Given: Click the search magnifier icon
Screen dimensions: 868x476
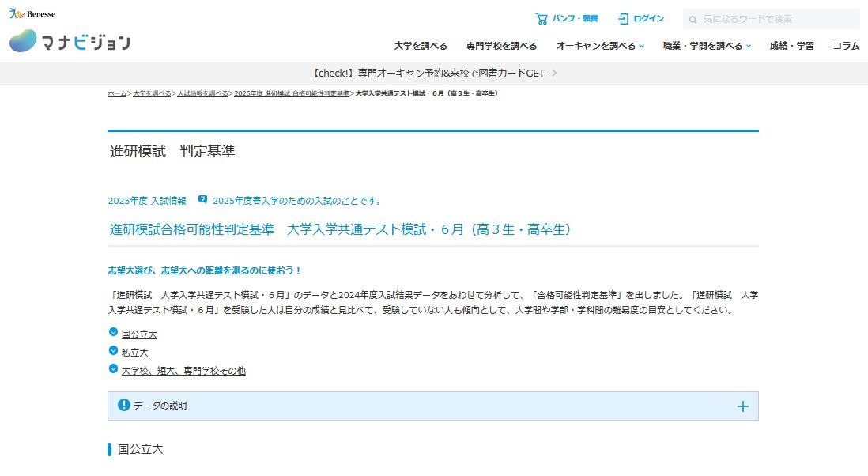Looking at the screenshot, I should (x=693, y=19).
